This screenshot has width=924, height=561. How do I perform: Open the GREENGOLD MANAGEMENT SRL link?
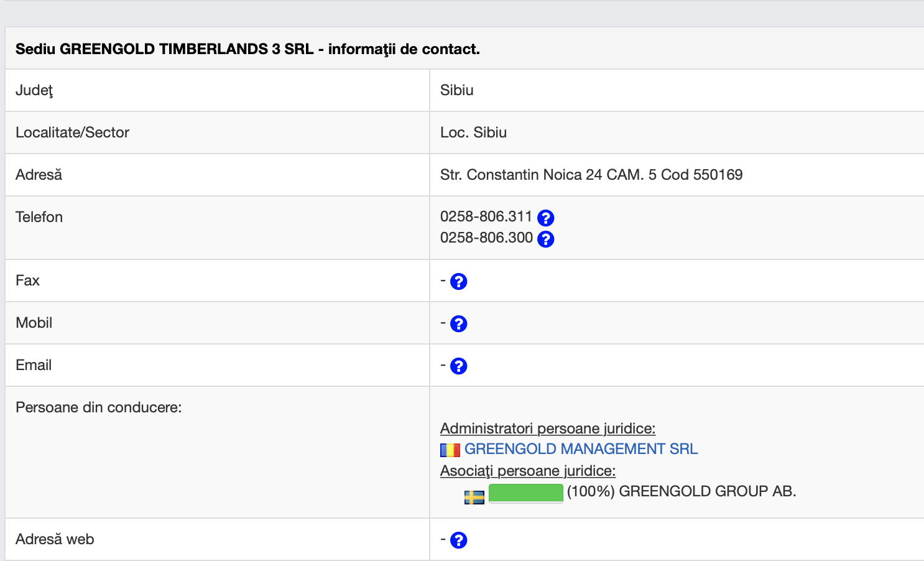point(581,449)
